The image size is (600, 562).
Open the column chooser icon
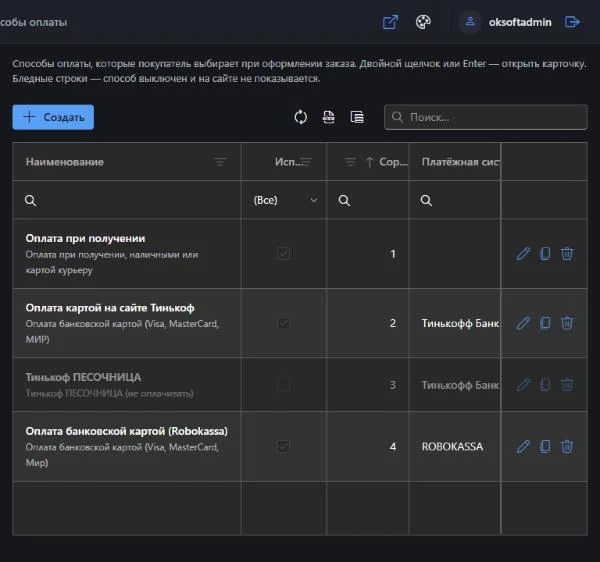coord(357,117)
